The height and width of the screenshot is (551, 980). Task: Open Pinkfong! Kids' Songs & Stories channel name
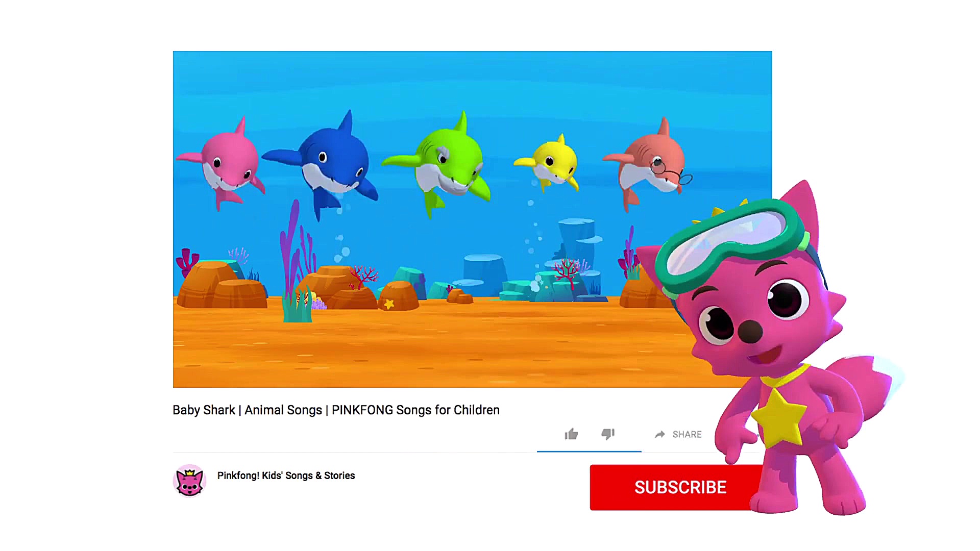click(x=286, y=475)
